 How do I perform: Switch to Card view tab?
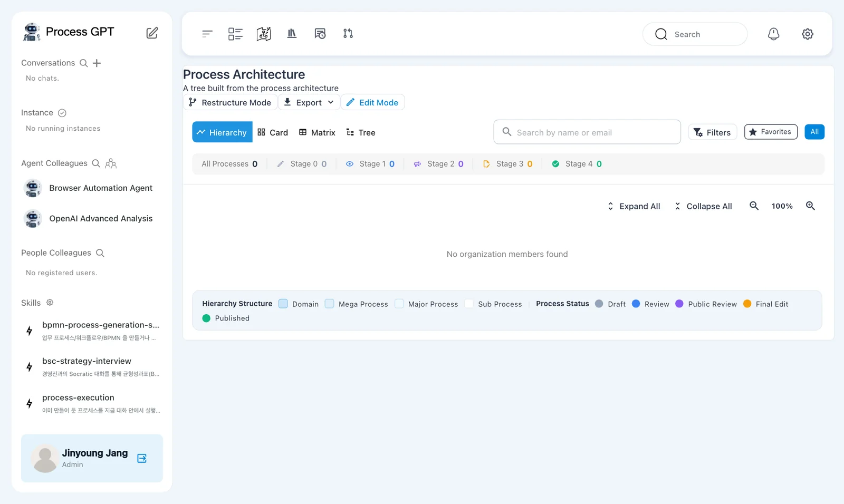(273, 132)
